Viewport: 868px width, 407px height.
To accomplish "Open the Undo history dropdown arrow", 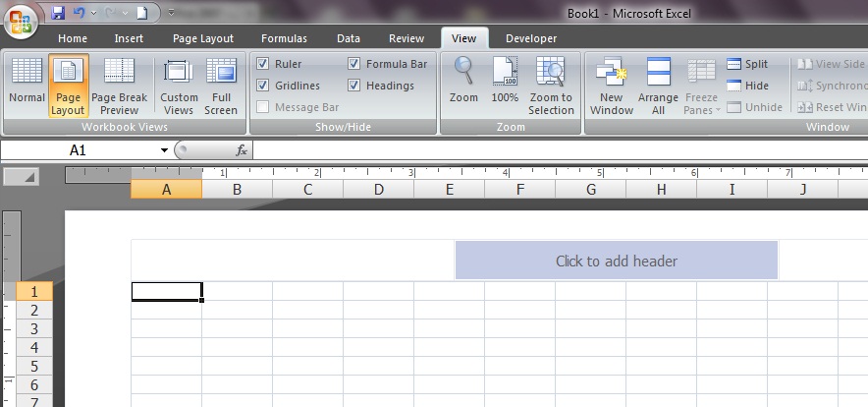I will pyautogui.click(x=93, y=13).
